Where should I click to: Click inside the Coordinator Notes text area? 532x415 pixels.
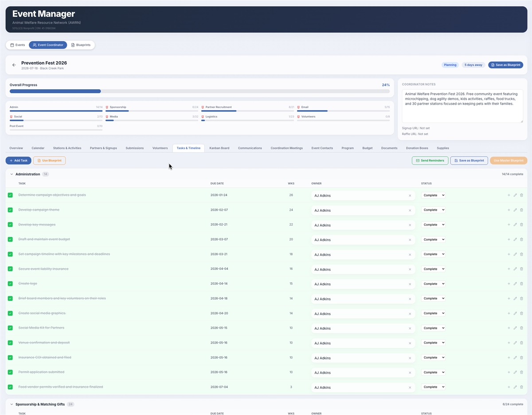click(x=462, y=106)
